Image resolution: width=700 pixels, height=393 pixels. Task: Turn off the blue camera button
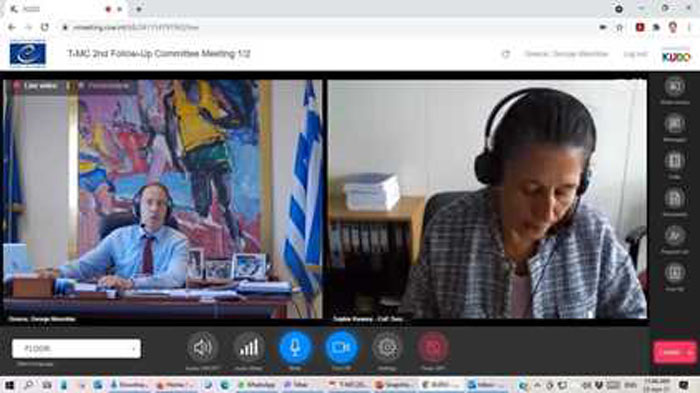coord(342,347)
